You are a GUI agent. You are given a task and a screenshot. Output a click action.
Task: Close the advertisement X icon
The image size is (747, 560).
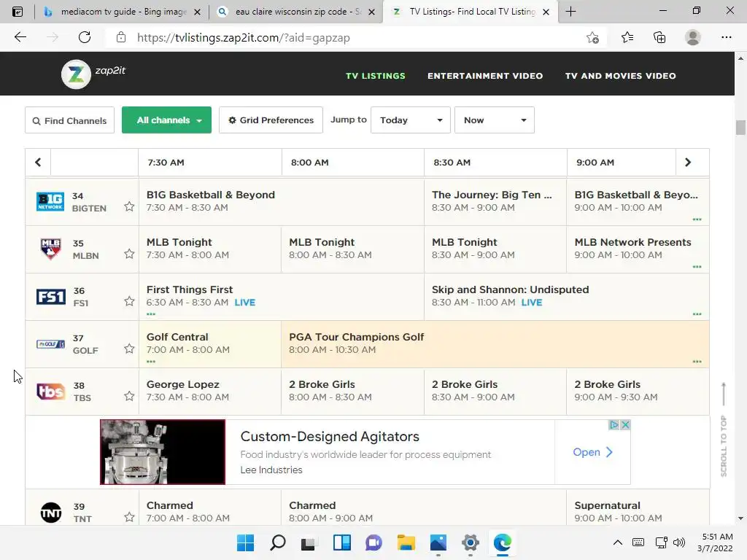tap(625, 425)
